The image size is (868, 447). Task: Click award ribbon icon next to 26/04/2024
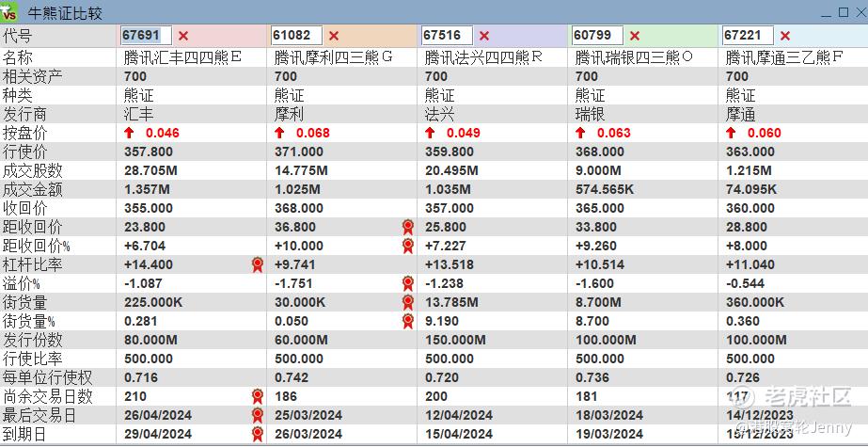coord(258,415)
